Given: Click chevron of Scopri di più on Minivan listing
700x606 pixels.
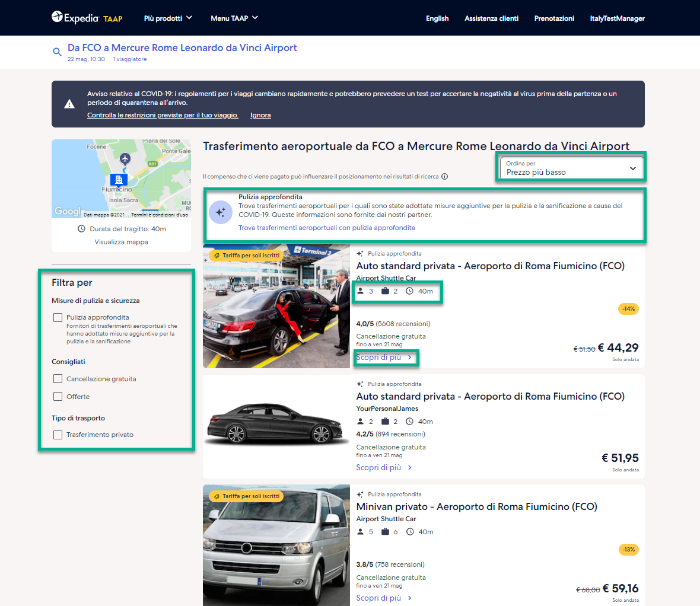Looking at the screenshot, I should (x=409, y=598).
